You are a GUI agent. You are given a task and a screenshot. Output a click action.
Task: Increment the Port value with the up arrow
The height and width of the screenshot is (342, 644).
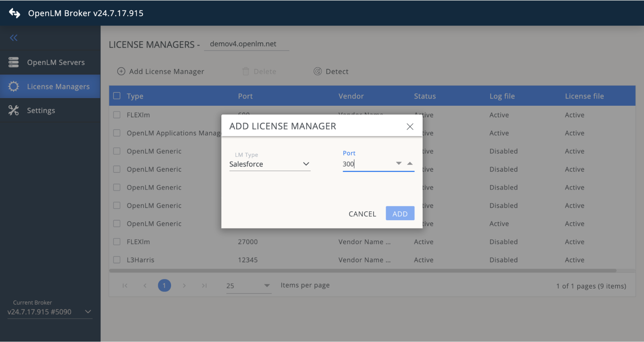(409, 163)
